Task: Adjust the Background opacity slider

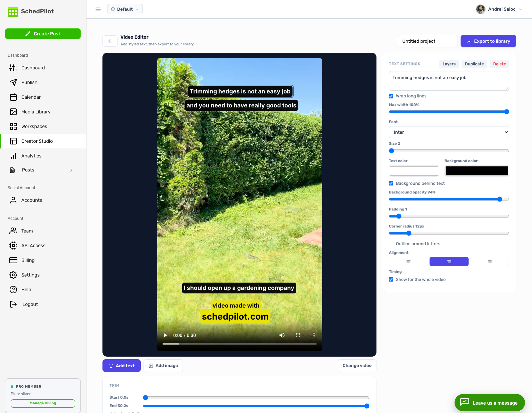Action: pyautogui.click(x=449, y=199)
